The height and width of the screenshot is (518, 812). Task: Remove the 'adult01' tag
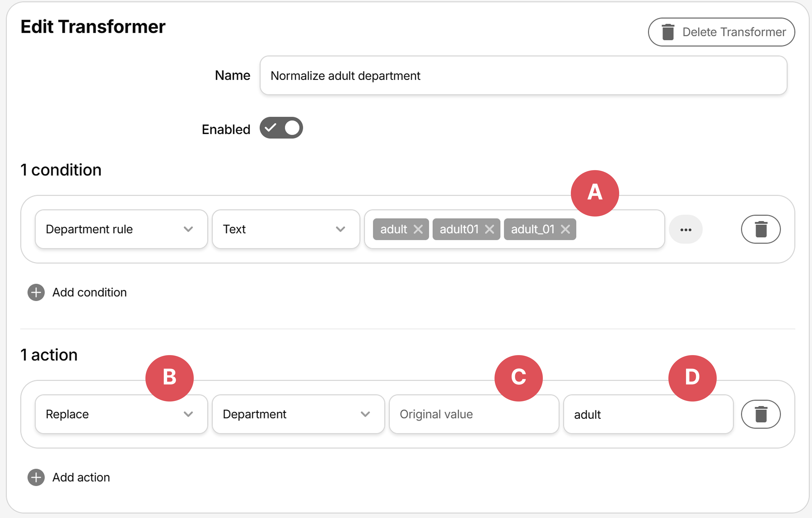[x=489, y=229]
